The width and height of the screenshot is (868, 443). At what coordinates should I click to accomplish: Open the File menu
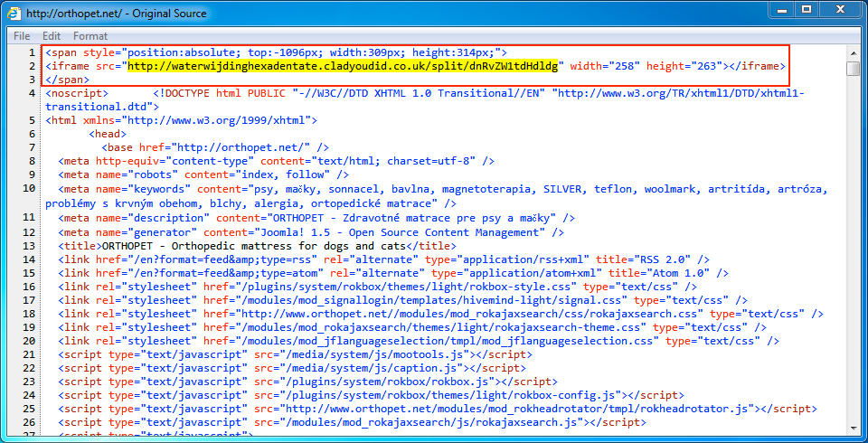pos(22,36)
